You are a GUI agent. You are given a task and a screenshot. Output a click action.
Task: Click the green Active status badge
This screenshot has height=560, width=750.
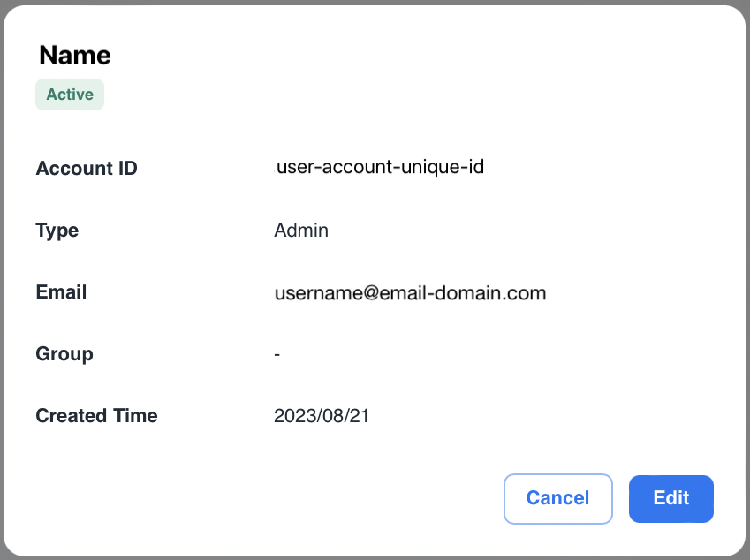tap(70, 95)
